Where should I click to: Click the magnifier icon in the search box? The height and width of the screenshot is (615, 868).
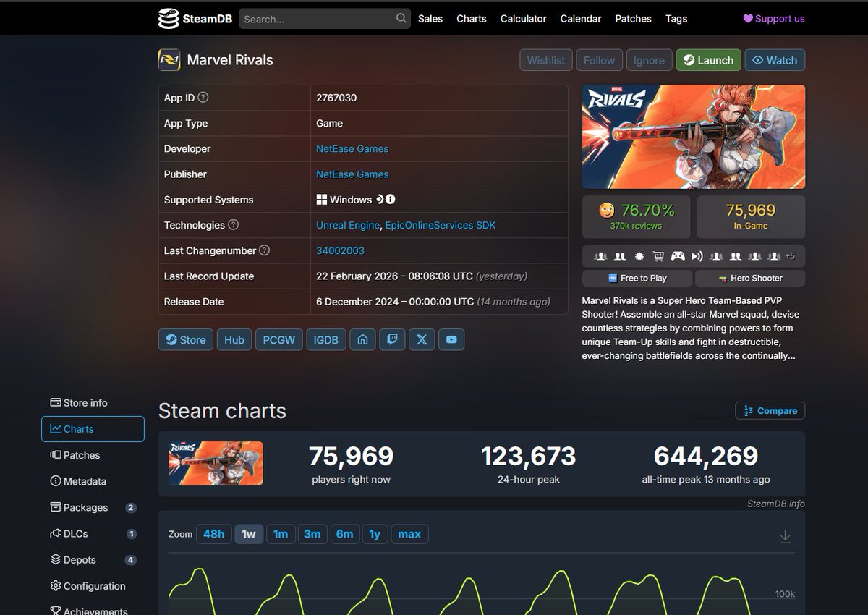pos(401,18)
